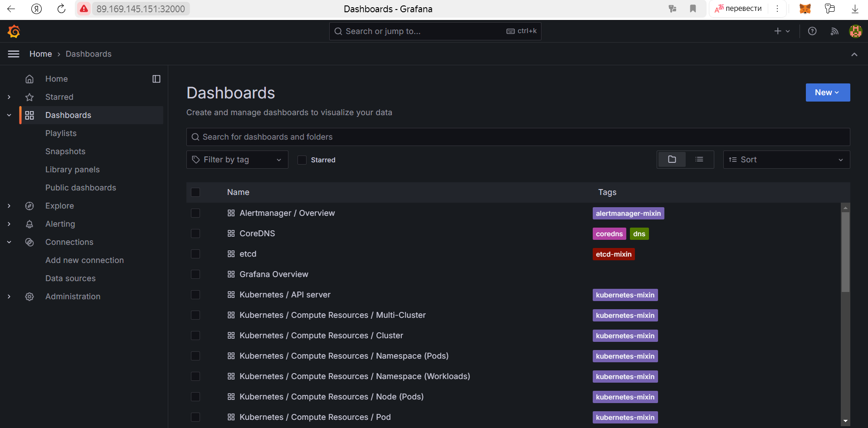Open Library panels in the sidebar
The width and height of the screenshot is (868, 428).
click(x=73, y=170)
